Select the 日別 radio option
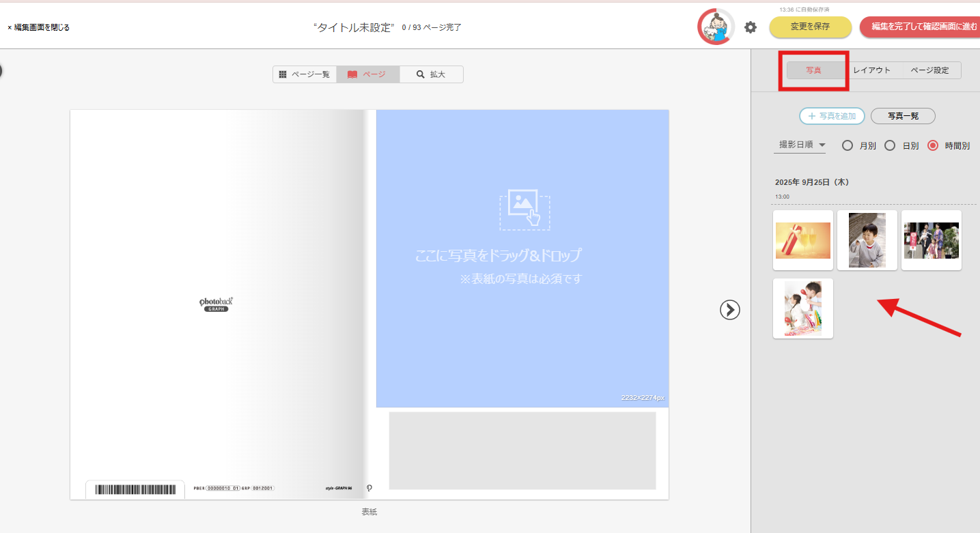980x533 pixels. (890, 145)
